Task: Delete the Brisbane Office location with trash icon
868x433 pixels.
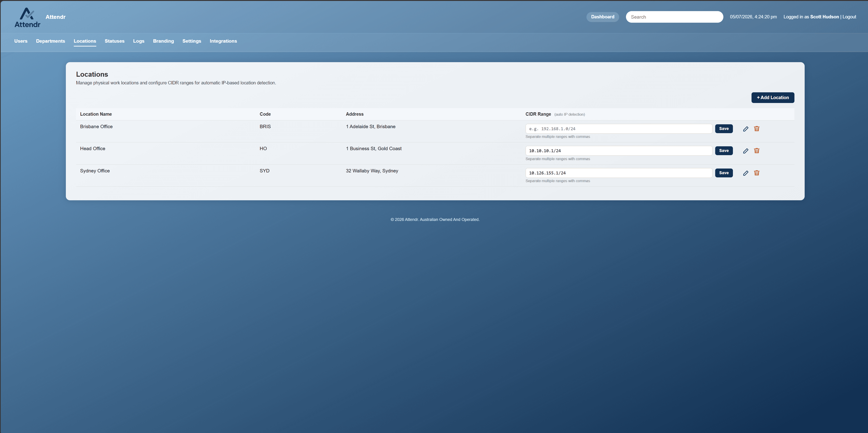Action: pos(757,129)
